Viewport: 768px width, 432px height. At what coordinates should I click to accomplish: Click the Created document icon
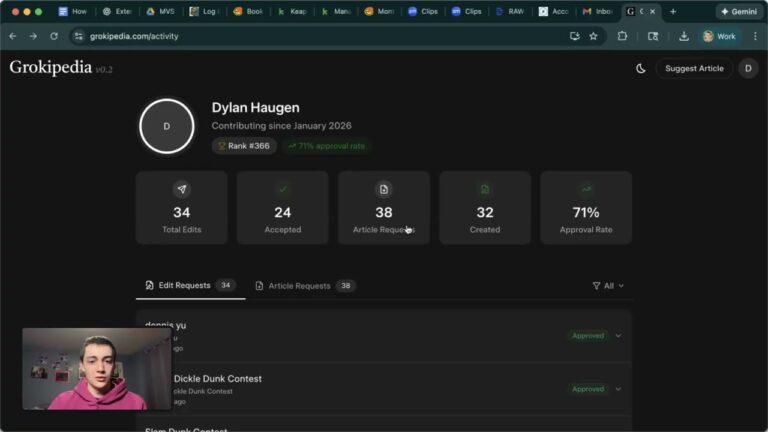pyautogui.click(x=485, y=190)
